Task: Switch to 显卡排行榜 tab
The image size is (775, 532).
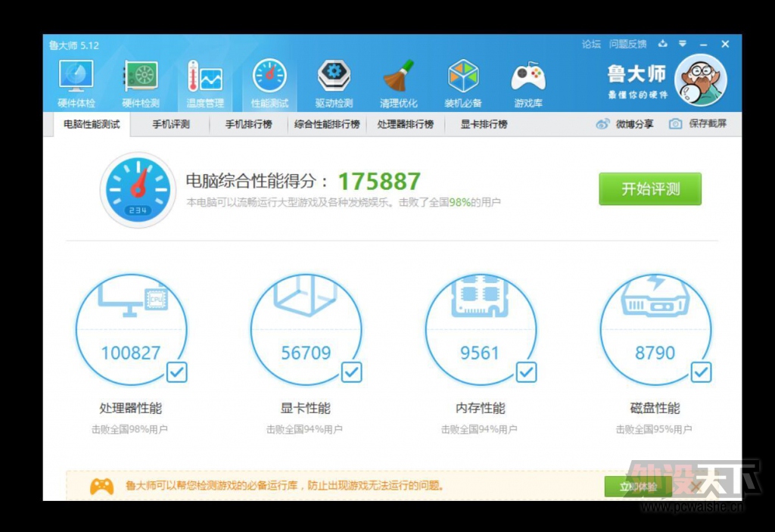Action: pos(484,124)
